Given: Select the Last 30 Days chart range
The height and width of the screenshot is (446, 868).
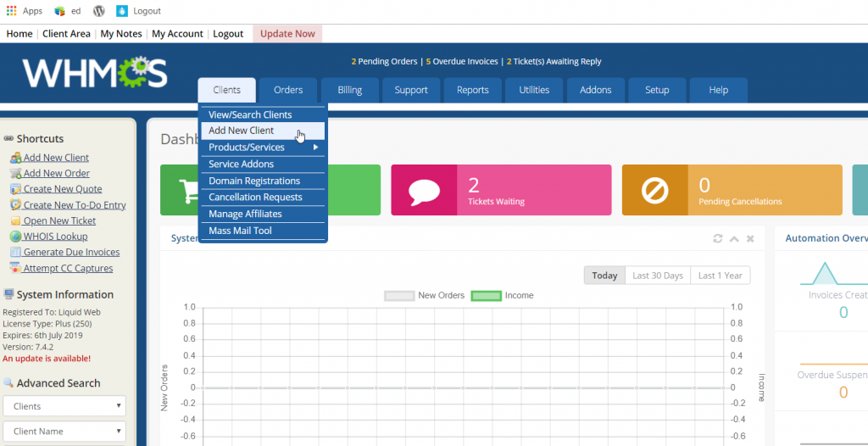Looking at the screenshot, I should coord(658,276).
